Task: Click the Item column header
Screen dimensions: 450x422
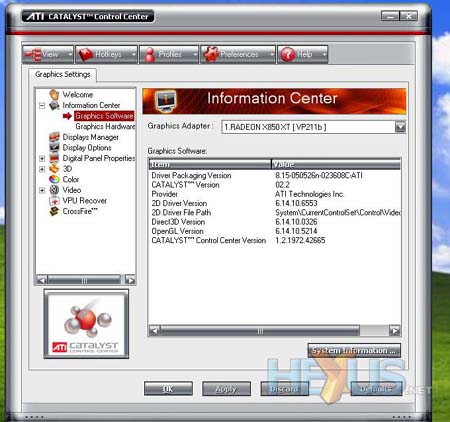Action: click(210, 164)
